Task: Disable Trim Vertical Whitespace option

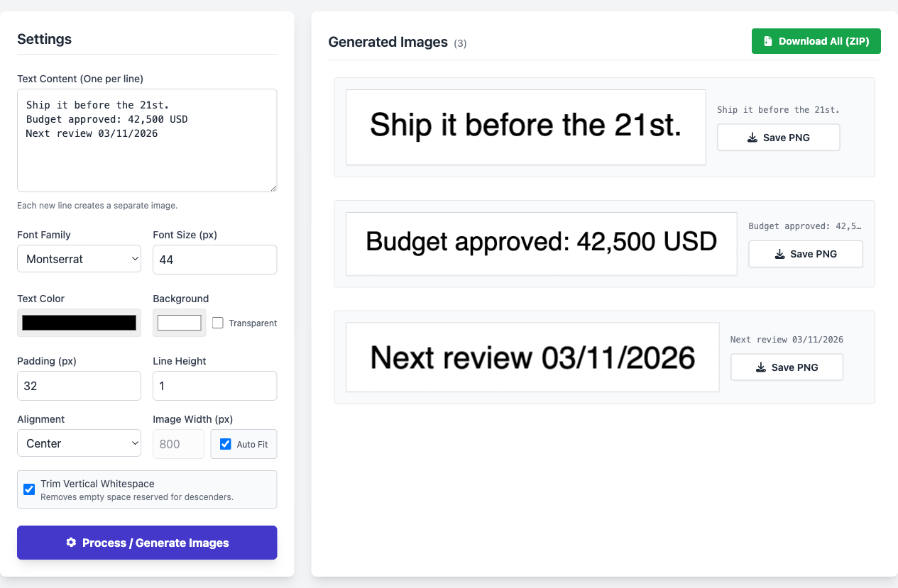Action: point(29,489)
